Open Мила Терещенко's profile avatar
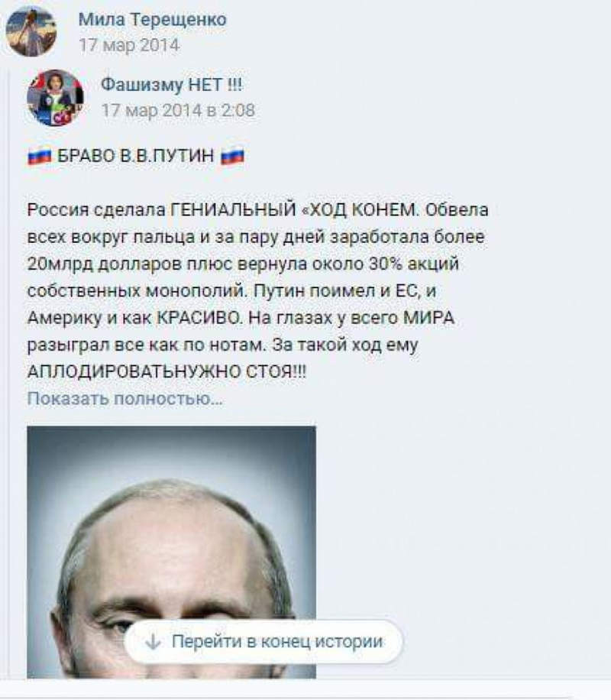611x700 pixels. pos(31,31)
